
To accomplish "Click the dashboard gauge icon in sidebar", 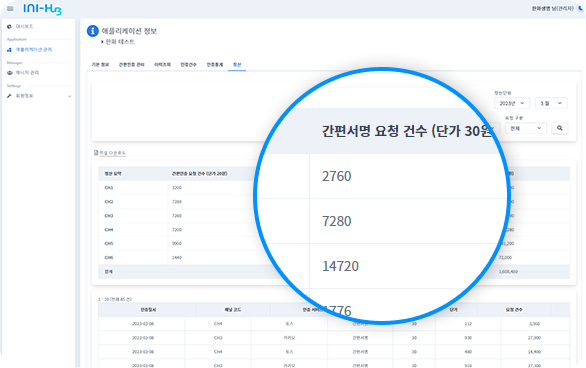I will click(9, 27).
